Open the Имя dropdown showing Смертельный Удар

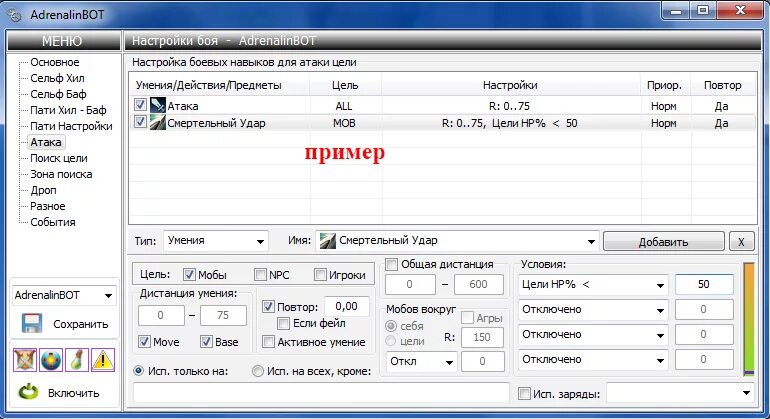[457, 241]
